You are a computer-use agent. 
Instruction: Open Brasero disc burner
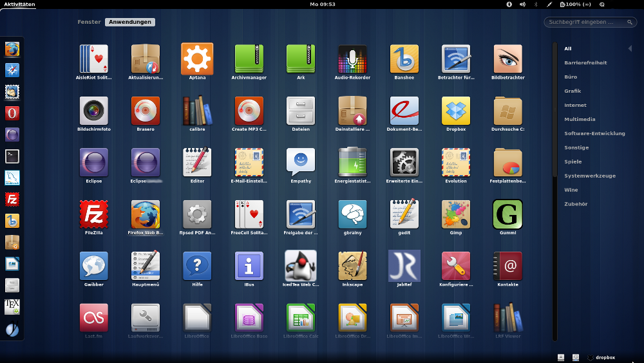(146, 114)
